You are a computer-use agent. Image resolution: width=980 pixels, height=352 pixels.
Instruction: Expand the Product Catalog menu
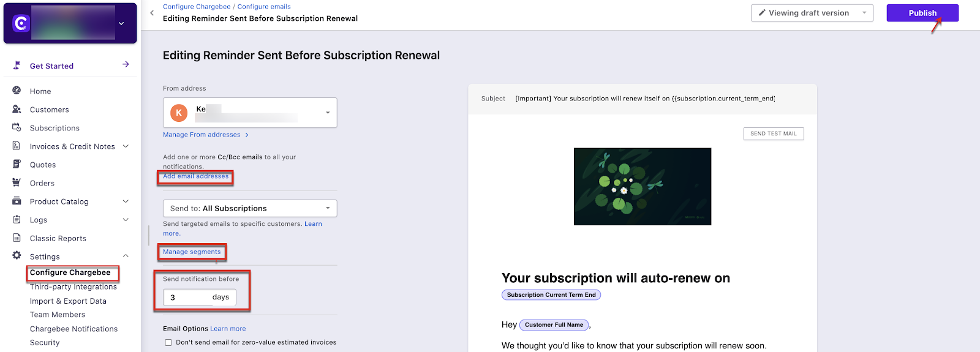pyautogui.click(x=126, y=201)
